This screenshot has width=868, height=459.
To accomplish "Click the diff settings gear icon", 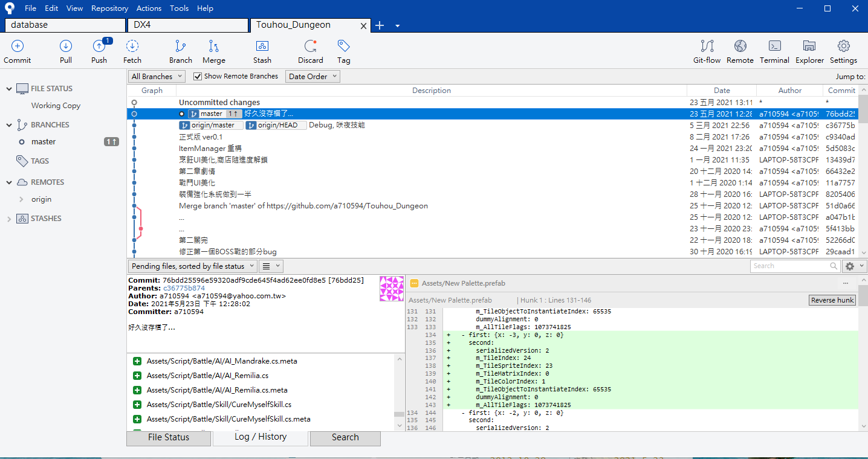I will [850, 266].
